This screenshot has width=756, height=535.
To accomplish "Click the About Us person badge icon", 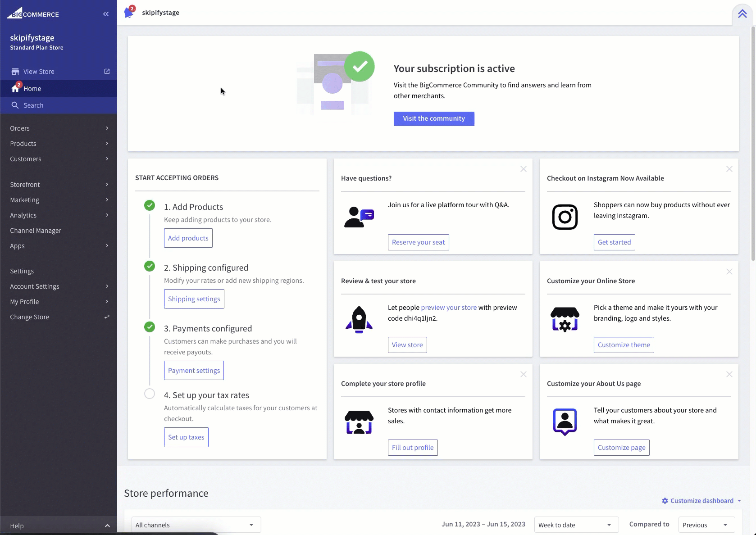I will tap(565, 422).
